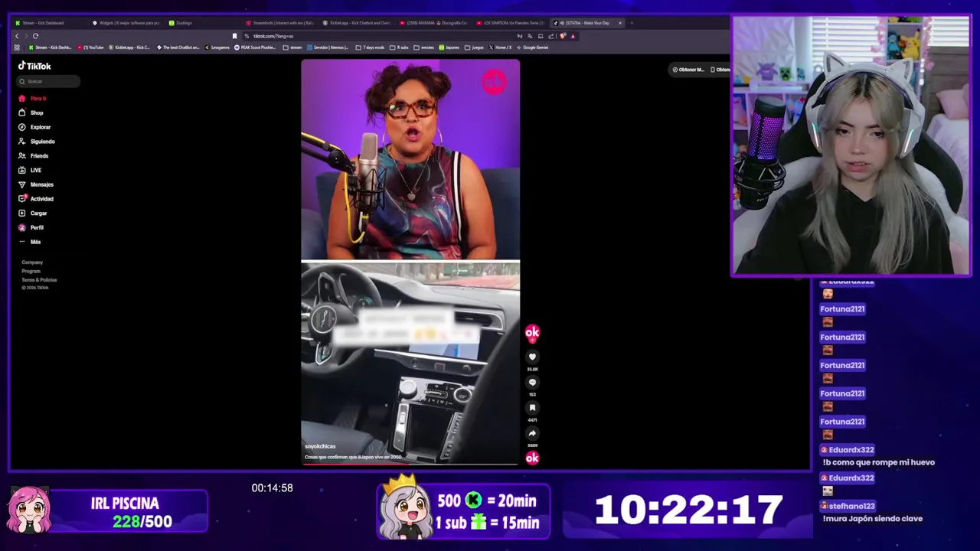The image size is (980, 551).
Task: Switch to the Widgets browser tab
Action: 126,23
